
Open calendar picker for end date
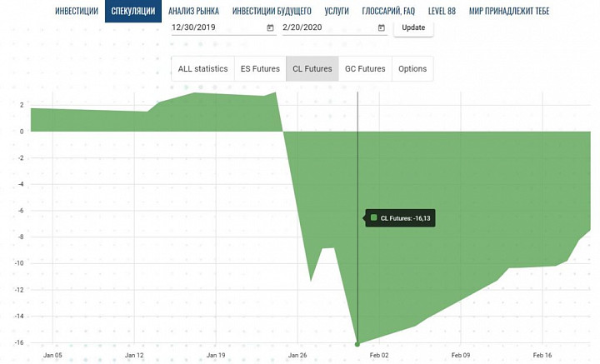pyautogui.click(x=382, y=27)
